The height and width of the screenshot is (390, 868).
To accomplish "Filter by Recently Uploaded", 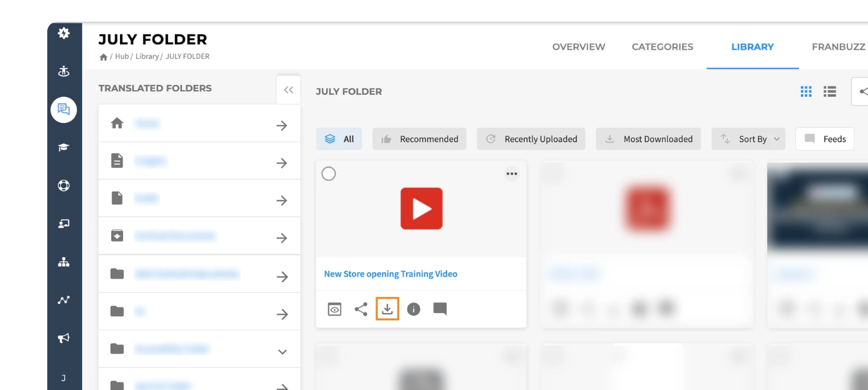I will pos(532,139).
